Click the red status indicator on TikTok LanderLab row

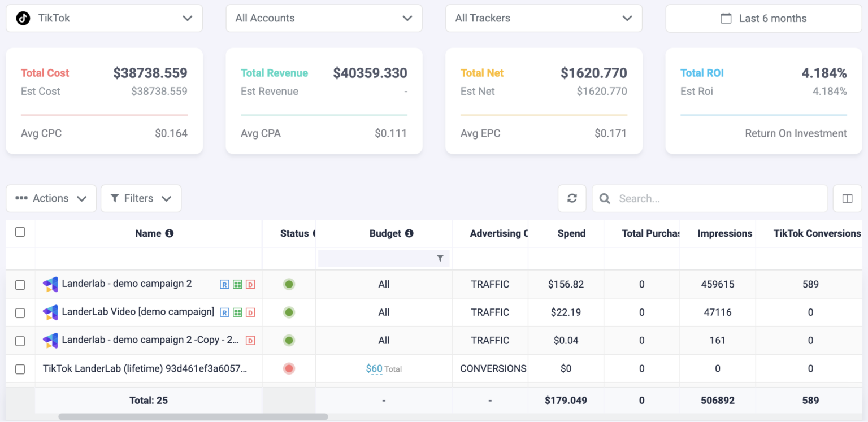pos(289,368)
